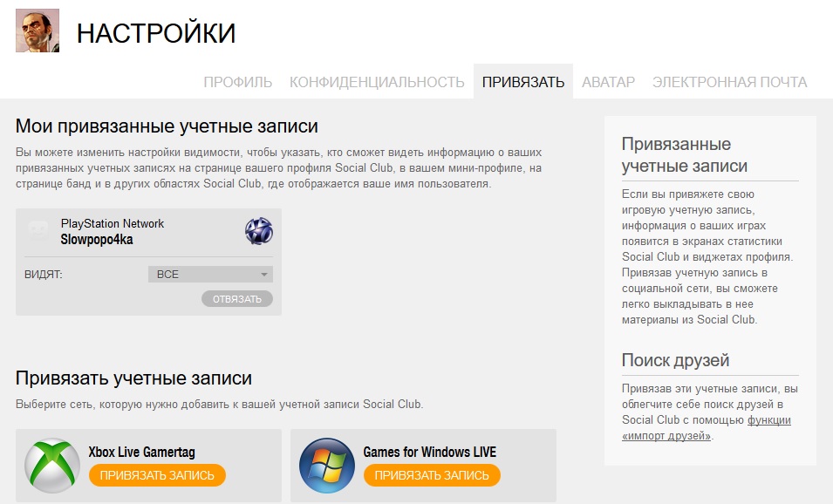Image resolution: width=833 pixels, height=504 pixels.
Task: Click the PlayStation Network logo icon
Action: click(x=259, y=231)
